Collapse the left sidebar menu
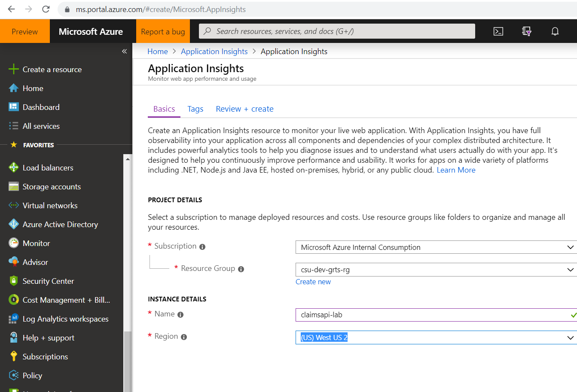Image resolution: width=577 pixels, height=392 pixels. pos(124,52)
